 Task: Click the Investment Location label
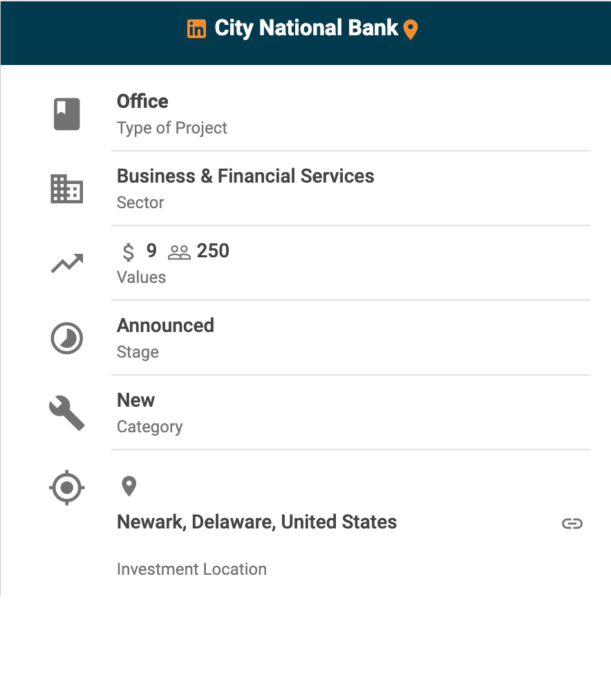191,569
